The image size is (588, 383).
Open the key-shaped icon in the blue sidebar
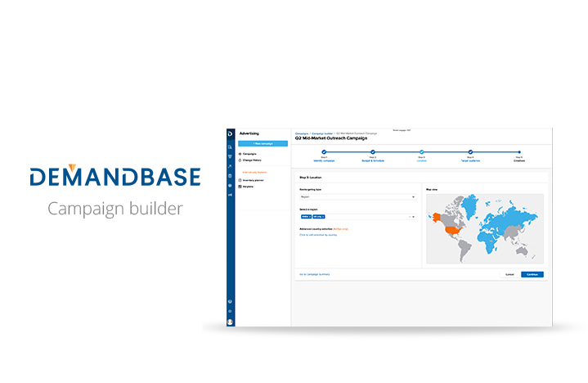tap(230, 166)
